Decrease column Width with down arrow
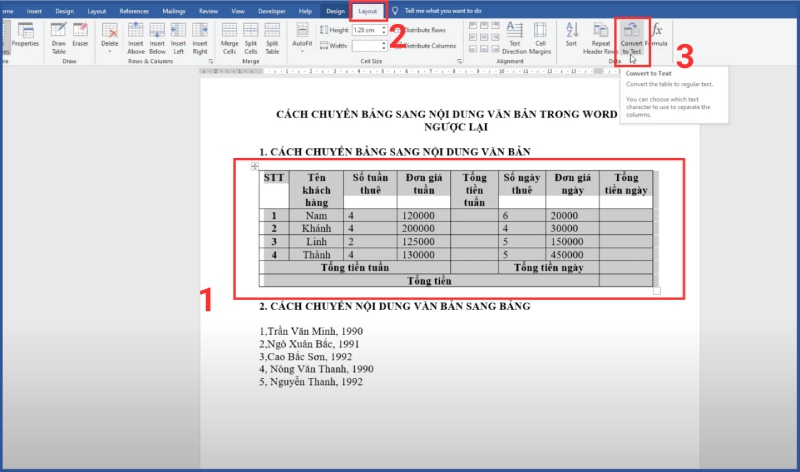 click(384, 48)
